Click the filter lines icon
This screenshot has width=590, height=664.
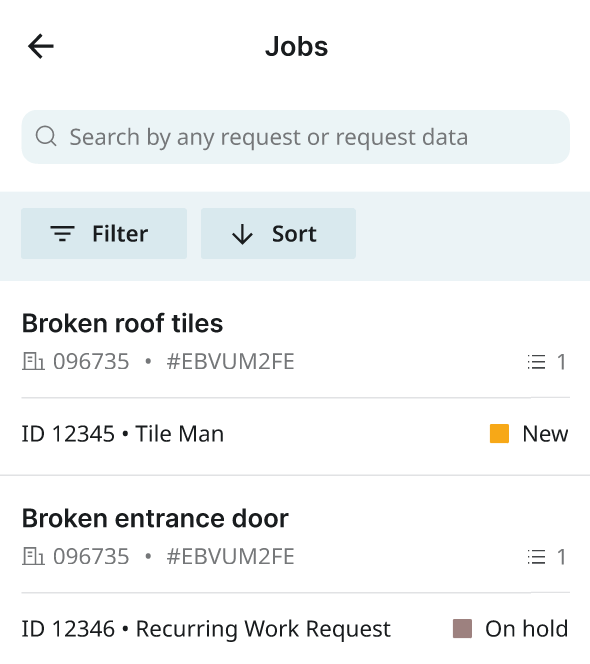click(62, 234)
